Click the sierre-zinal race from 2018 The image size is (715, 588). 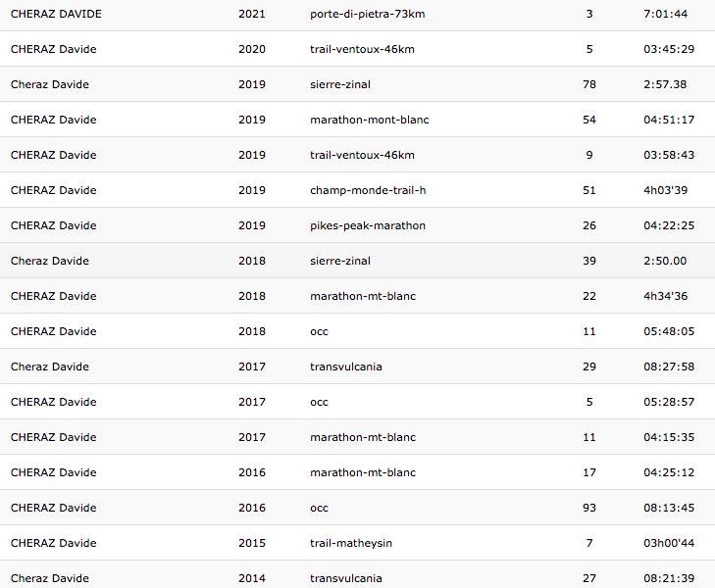pos(340,261)
